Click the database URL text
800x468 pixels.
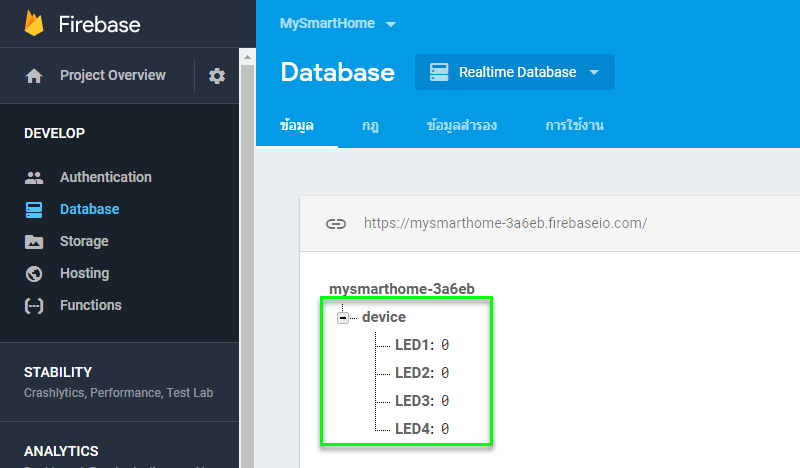coord(505,224)
